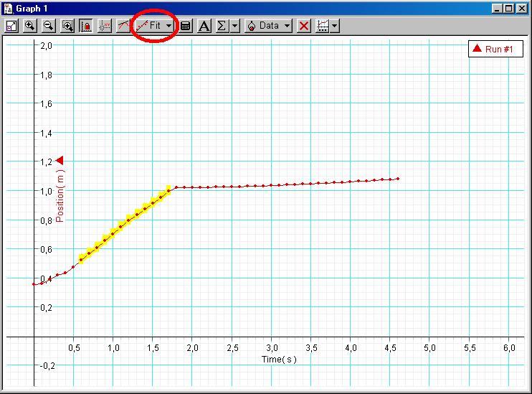Select the Zoom In magnifier tool
532x394 pixels.
coord(30,26)
